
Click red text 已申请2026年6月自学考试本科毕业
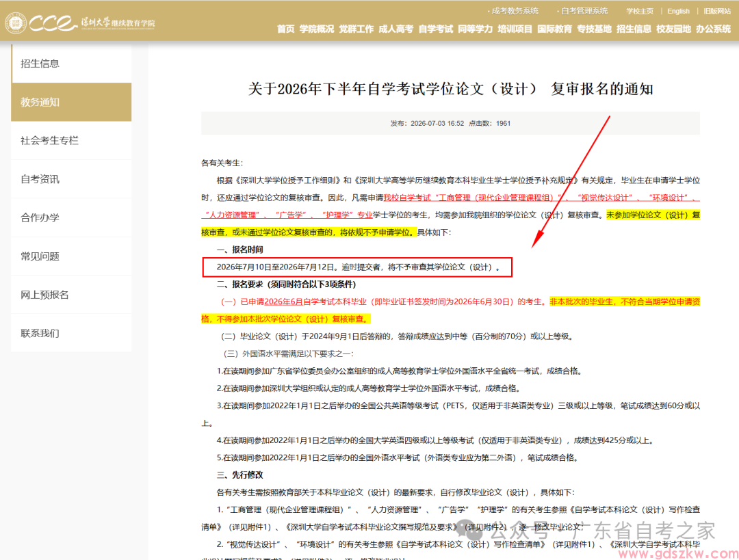(305, 302)
